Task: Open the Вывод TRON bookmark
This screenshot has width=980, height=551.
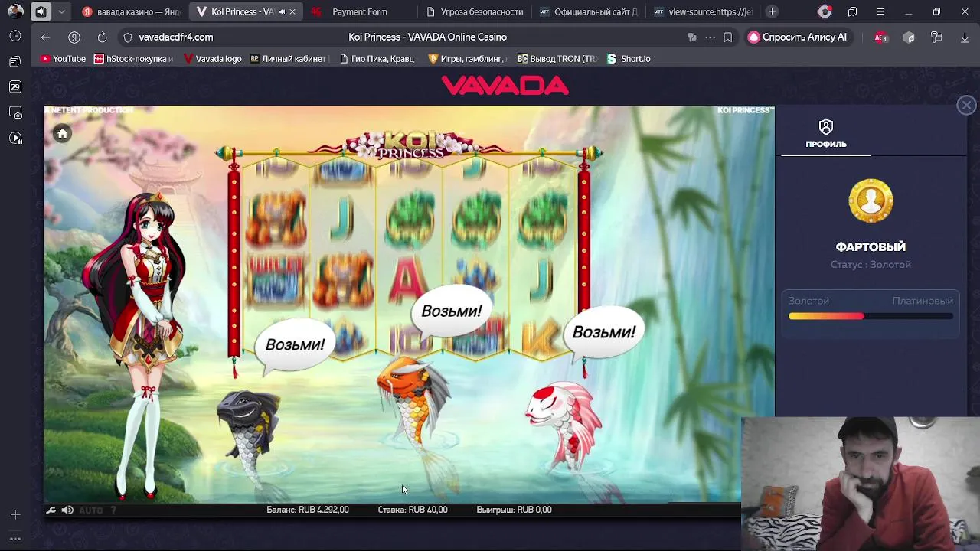Action: (557, 58)
